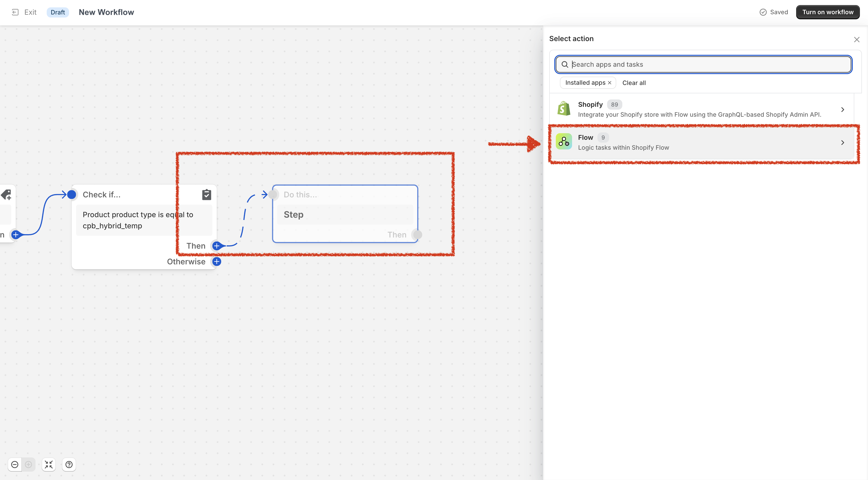The width and height of the screenshot is (868, 480).
Task: Click the Check if input connector dot
Action: click(71, 195)
